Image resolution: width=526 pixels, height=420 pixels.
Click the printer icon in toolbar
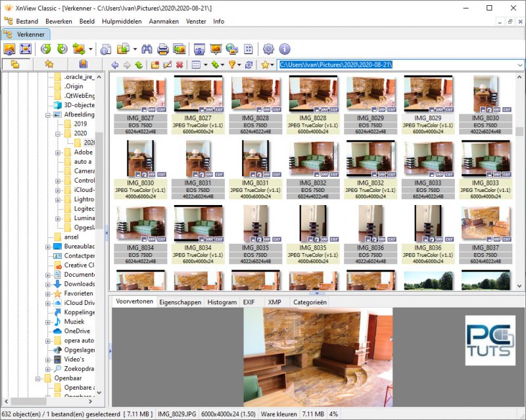tap(162, 49)
